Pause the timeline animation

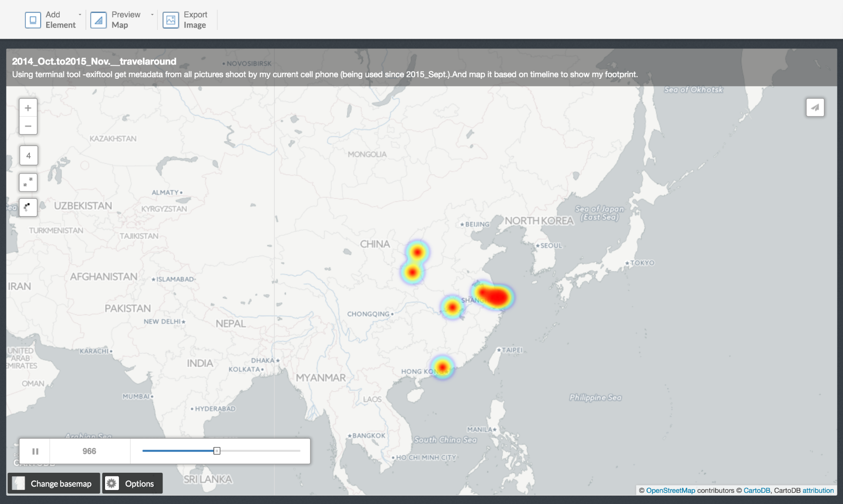click(35, 451)
